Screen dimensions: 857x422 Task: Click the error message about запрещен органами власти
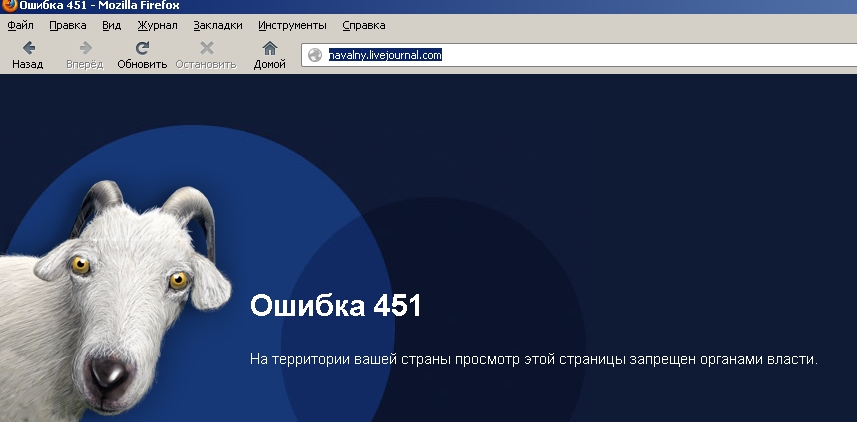click(x=533, y=360)
